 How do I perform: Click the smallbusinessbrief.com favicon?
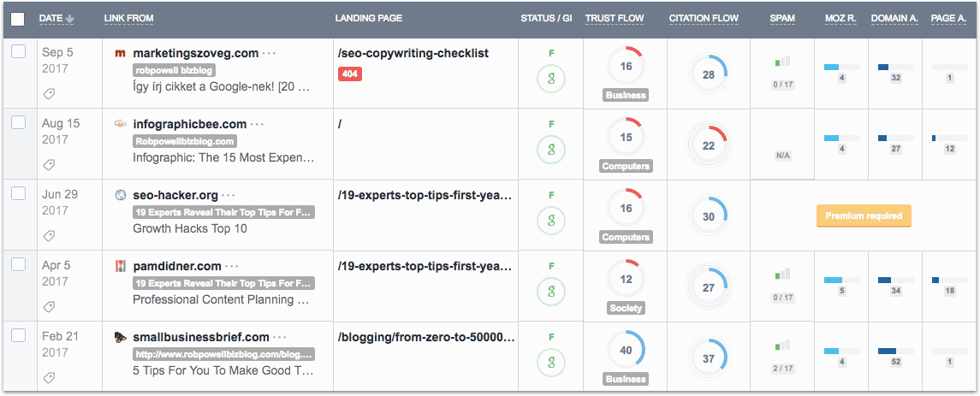[x=121, y=337]
